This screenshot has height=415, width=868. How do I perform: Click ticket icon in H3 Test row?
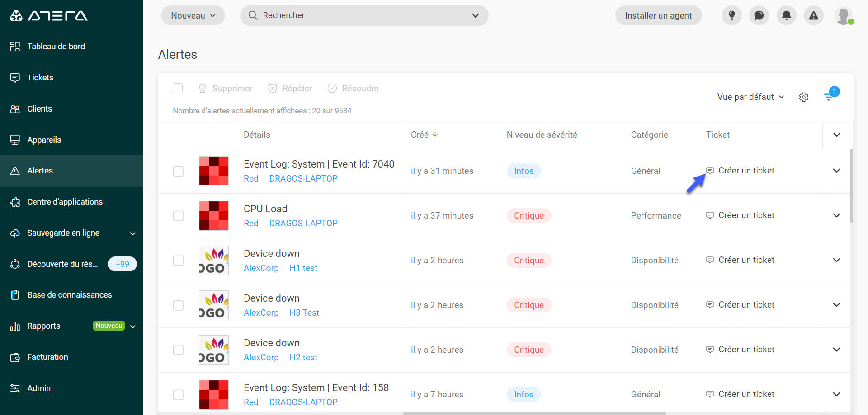point(710,304)
